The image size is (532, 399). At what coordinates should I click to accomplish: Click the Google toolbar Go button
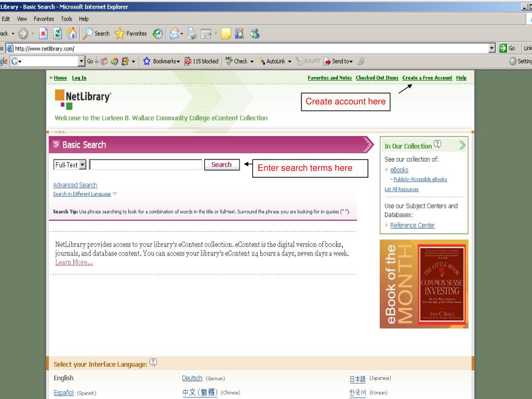(x=90, y=61)
